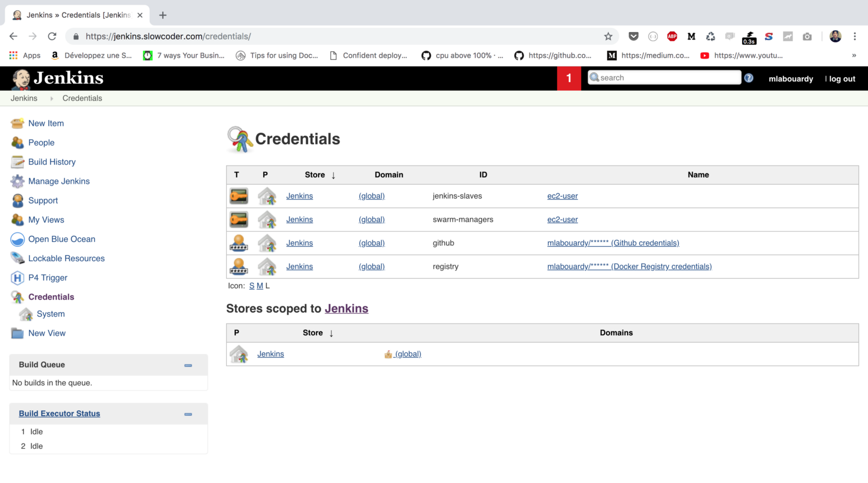Viewport: 868px width, 483px height.
Task: Open Build History from sidebar
Action: (52, 162)
